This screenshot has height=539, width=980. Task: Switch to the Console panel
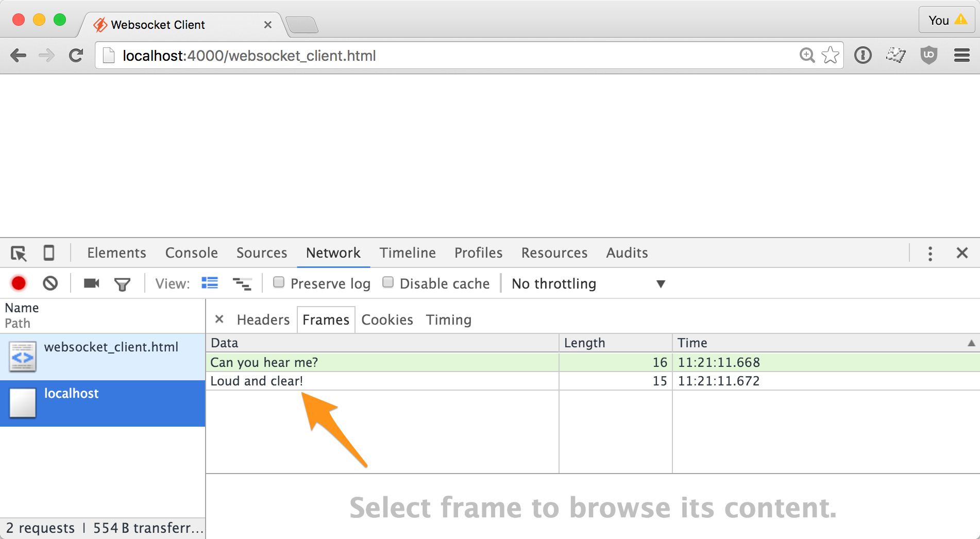click(191, 253)
